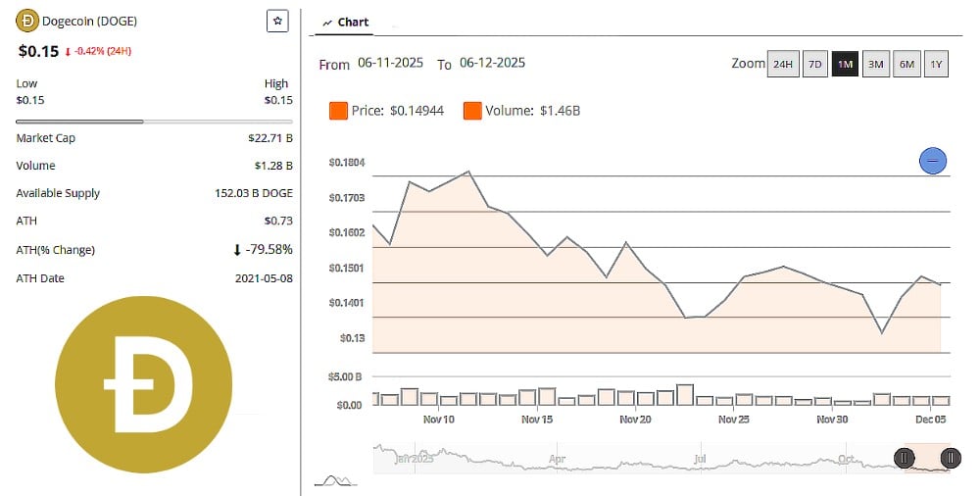Click the Apr point on navigator timeline
Screen dimensions: 980x496
coord(558,458)
